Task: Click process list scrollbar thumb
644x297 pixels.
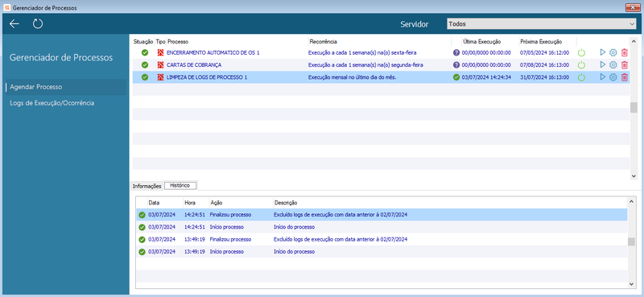Action: pyautogui.click(x=634, y=107)
